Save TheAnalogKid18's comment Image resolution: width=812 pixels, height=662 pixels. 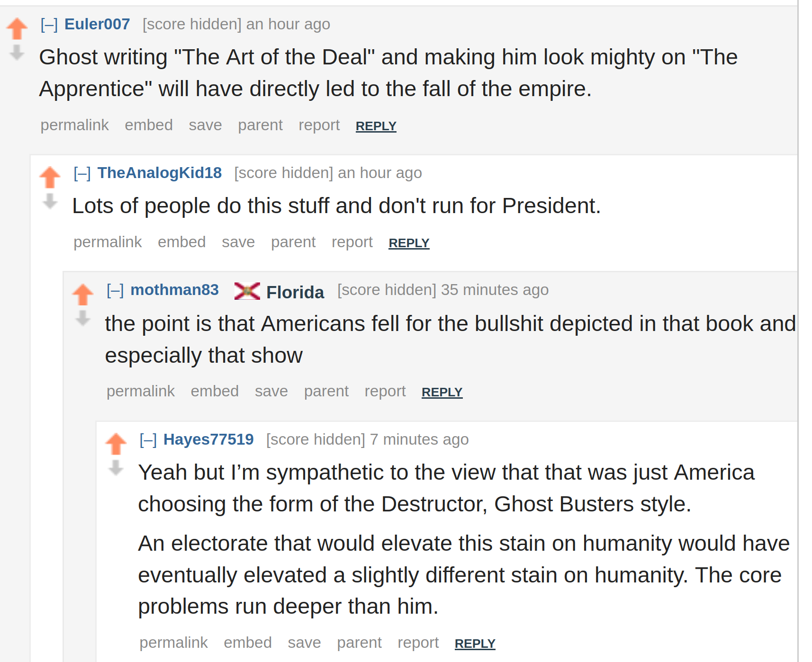(x=238, y=242)
